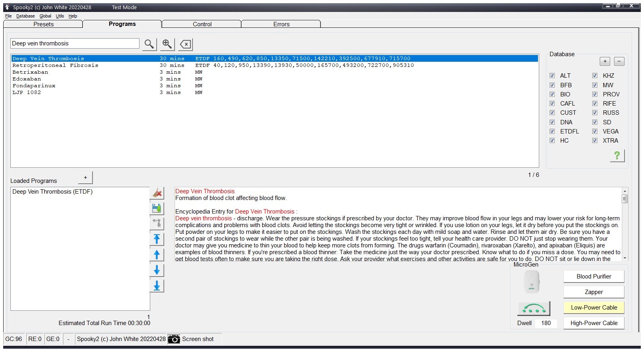Toggle the PROV database checkbox
The image size is (644, 349).
[595, 94]
